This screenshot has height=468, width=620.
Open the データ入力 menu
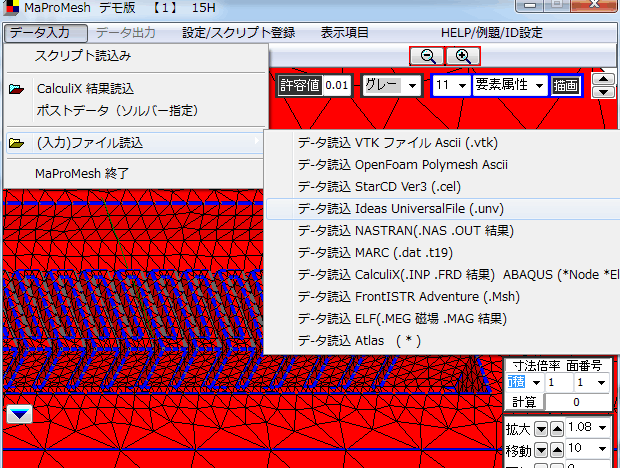pyautogui.click(x=45, y=33)
